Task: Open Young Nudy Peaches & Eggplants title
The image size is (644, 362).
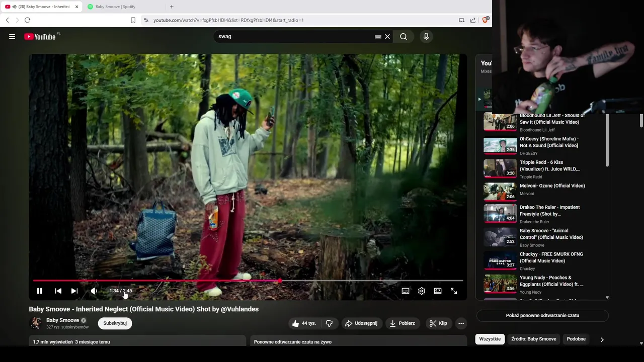Action: [x=551, y=281]
